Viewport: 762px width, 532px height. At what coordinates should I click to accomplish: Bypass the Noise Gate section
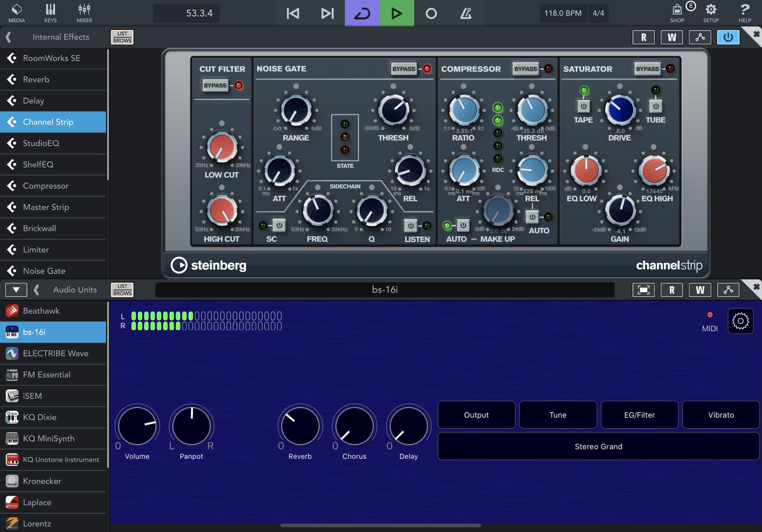[404, 69]
